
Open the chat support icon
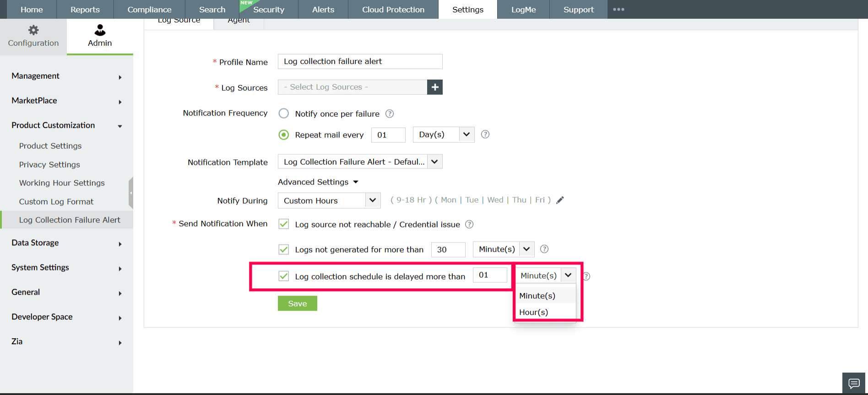click(x=854, y=383)
